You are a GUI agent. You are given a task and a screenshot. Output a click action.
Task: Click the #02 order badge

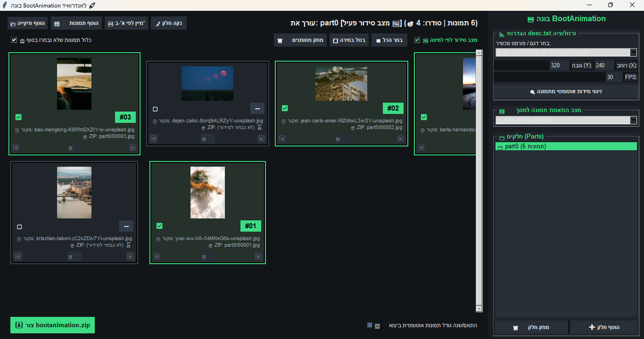(393, 108)
